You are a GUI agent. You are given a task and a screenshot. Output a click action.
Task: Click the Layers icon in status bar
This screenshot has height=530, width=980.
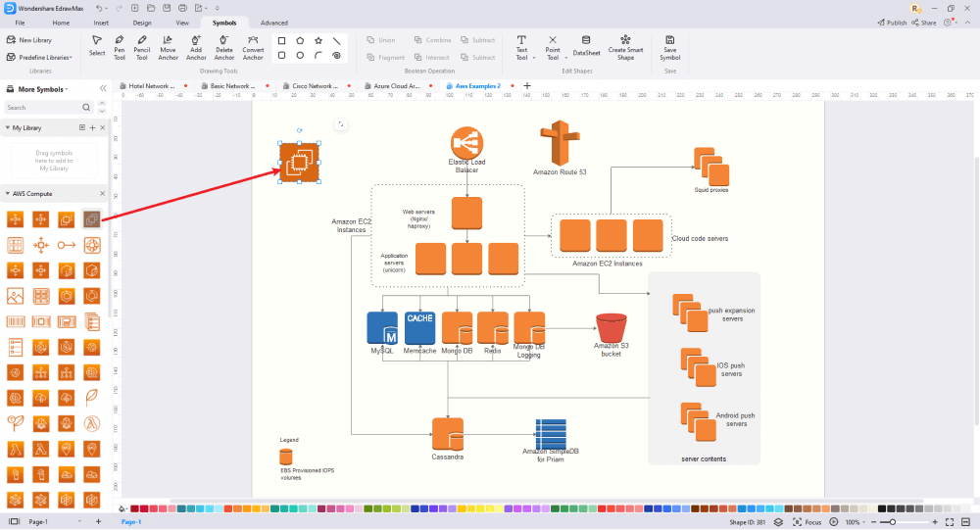coord(778,522)
